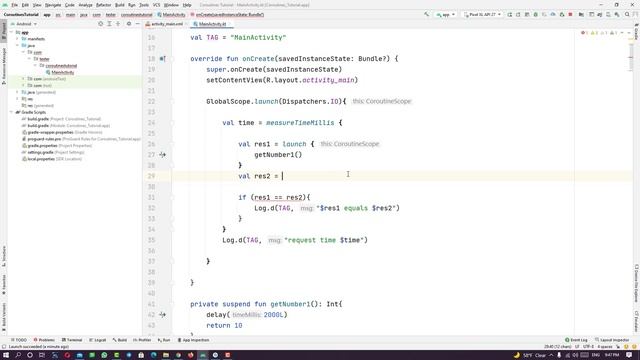Click the override gutter icon at line 18
Image resolution: width=640 pixels, height=360 pixels.
point(162,59)
